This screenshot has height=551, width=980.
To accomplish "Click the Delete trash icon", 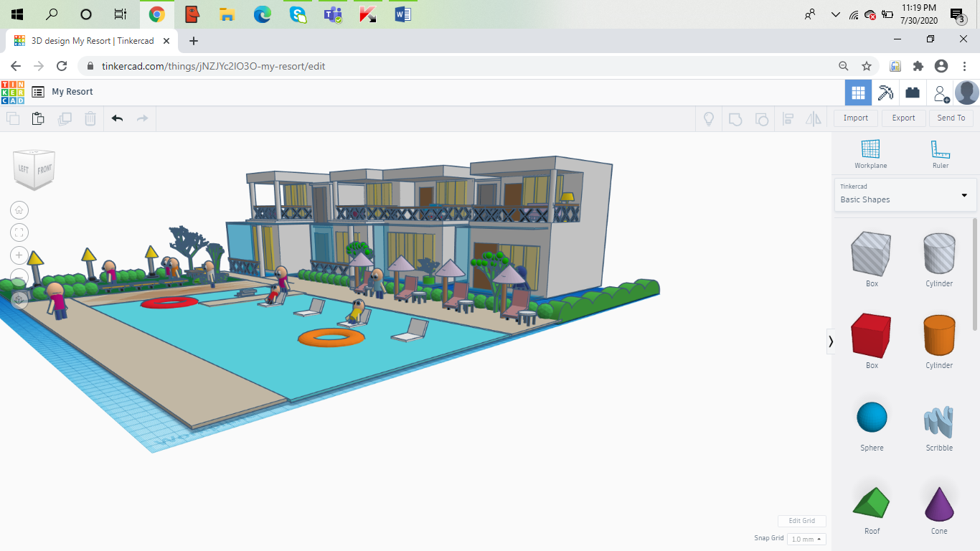I will (90, 118).
